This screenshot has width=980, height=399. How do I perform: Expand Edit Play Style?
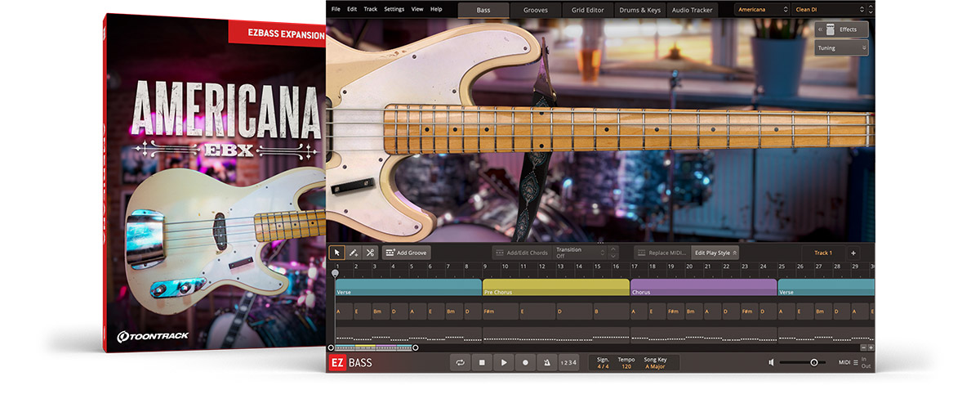(715, 253)
